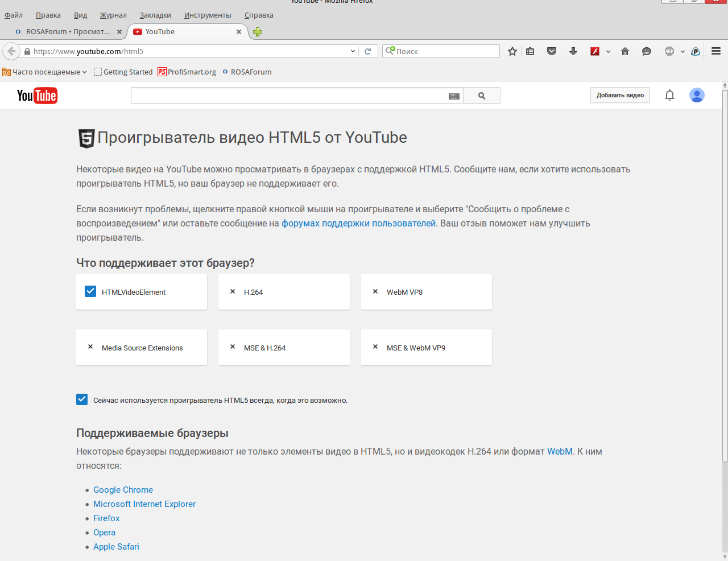Screen dimensions: 728x561
Task: Follow the WebM link
Action: (x=560, y=452)
